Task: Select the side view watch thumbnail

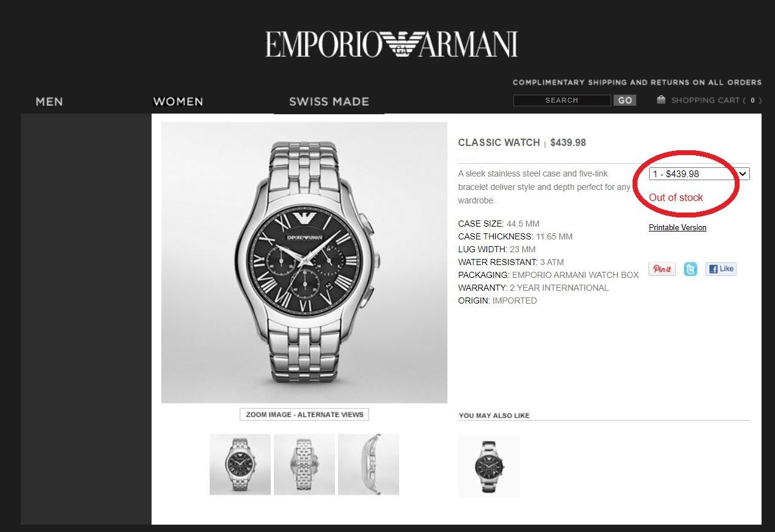Action: click(369, 464)
